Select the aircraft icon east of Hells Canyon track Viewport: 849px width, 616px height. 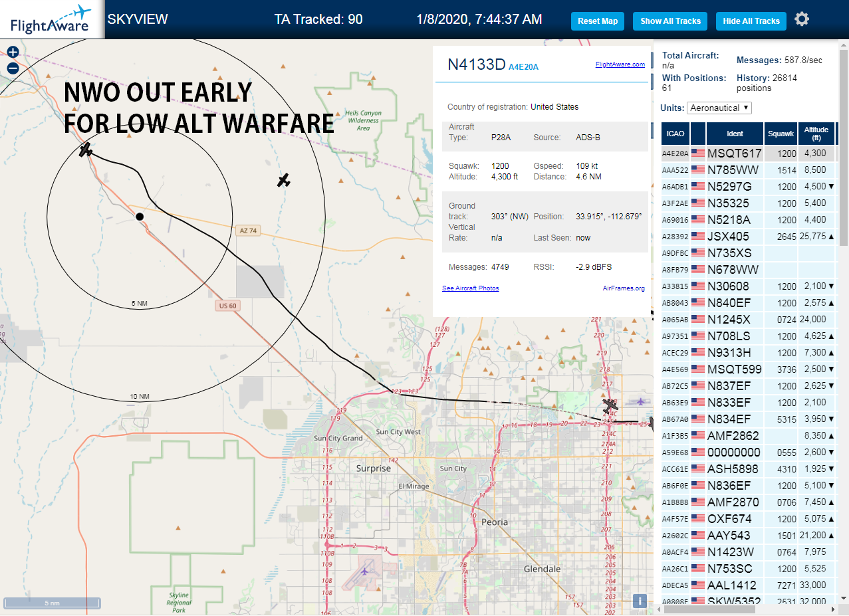pos(284,179)
